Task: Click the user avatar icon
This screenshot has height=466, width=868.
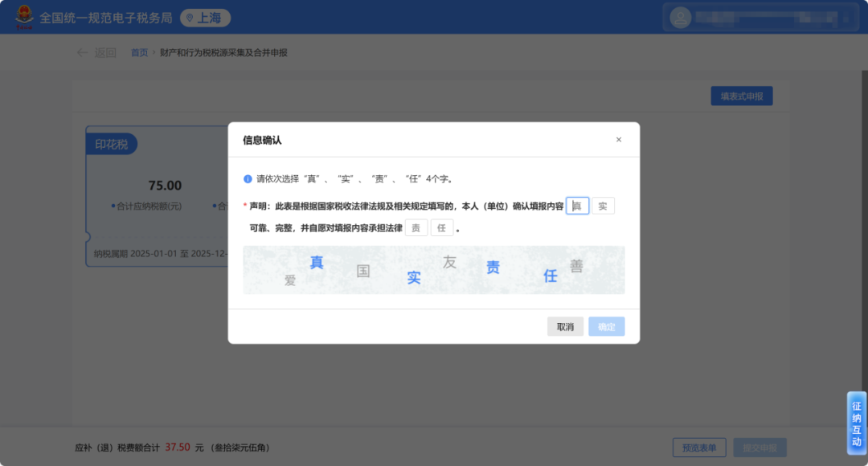Action: (x=681, y=17)
